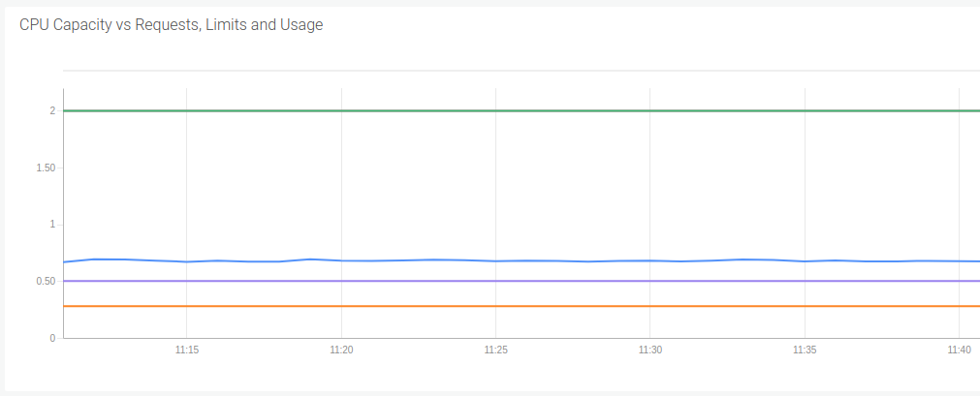
Task: Click the 11:35 time axis label
Action: coord(805,350)
